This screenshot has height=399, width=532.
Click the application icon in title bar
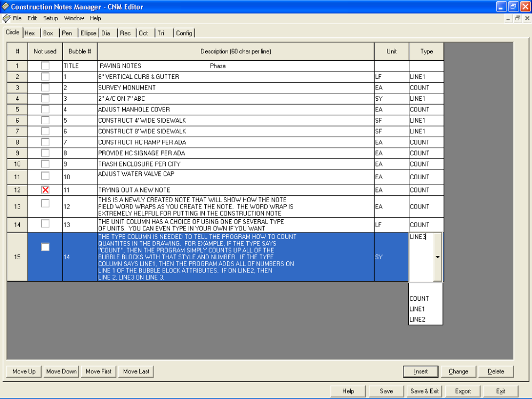(x=5, y=7)
